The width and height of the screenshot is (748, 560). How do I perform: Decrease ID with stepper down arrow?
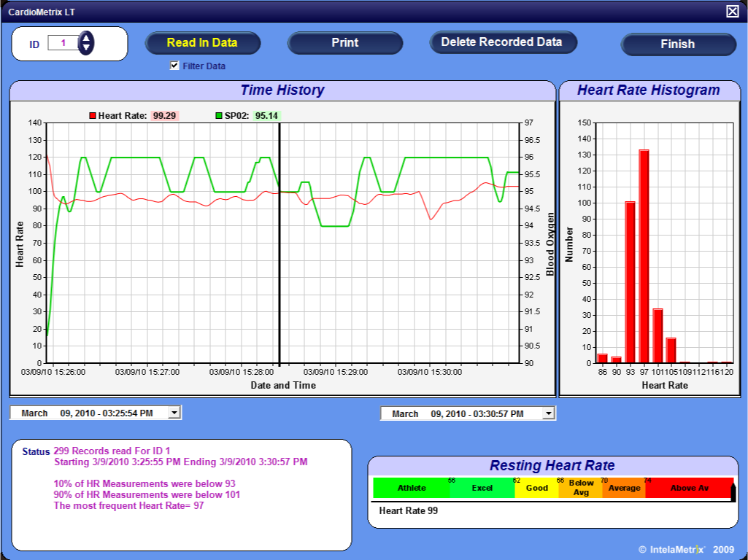[x=86, y=47]
